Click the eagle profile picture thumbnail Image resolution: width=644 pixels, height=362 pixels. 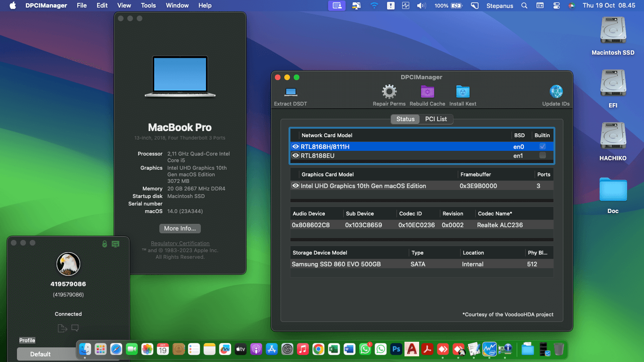pyautogui.click(x=68, y=263)
